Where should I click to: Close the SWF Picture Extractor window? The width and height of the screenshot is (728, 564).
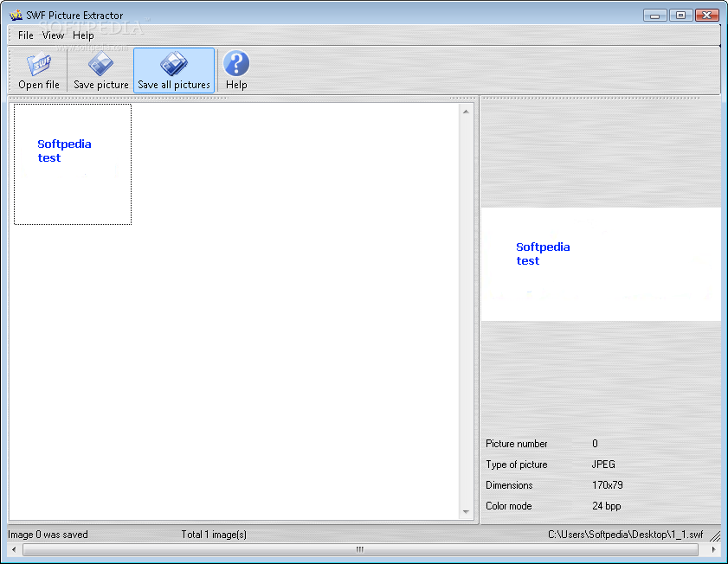tap(706, 16)
